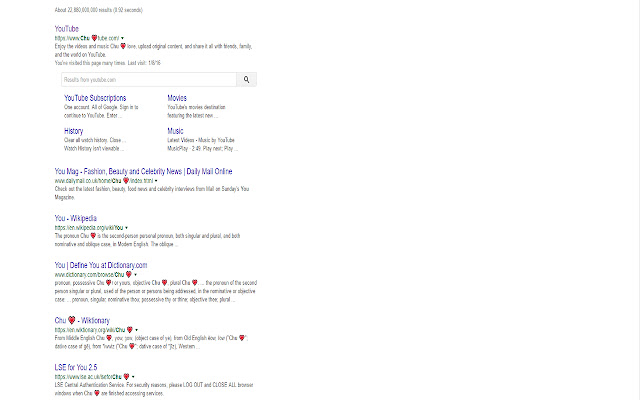640x400 pixels.
Task: Open 'You | Define You at Dictionary.com' result
Action: 101,265
